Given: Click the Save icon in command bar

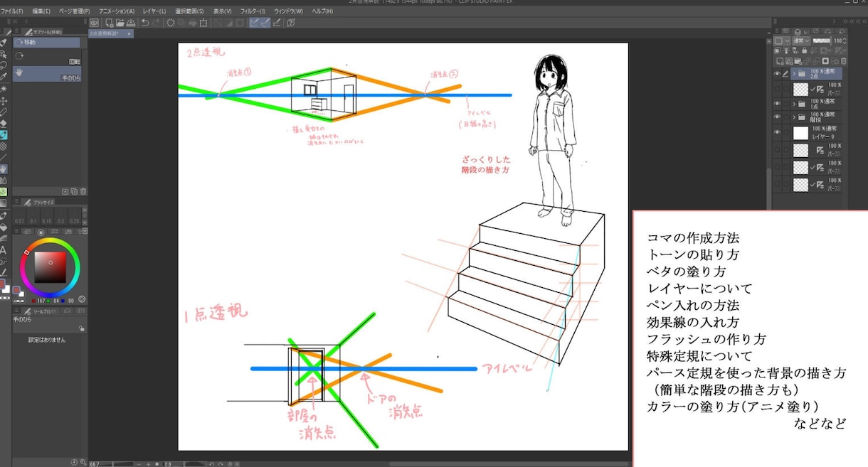Looking at the screenshot, I should tap(131, 23).
